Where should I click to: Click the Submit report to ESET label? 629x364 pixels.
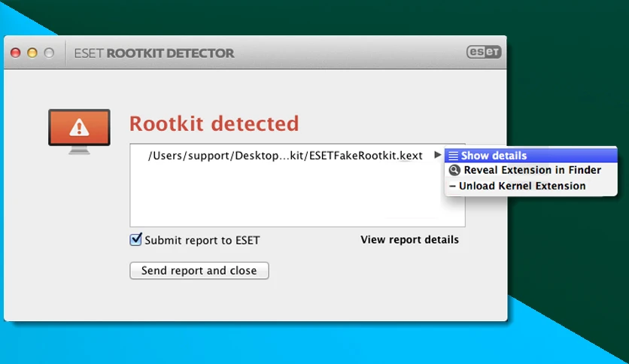tap(202, 240)
